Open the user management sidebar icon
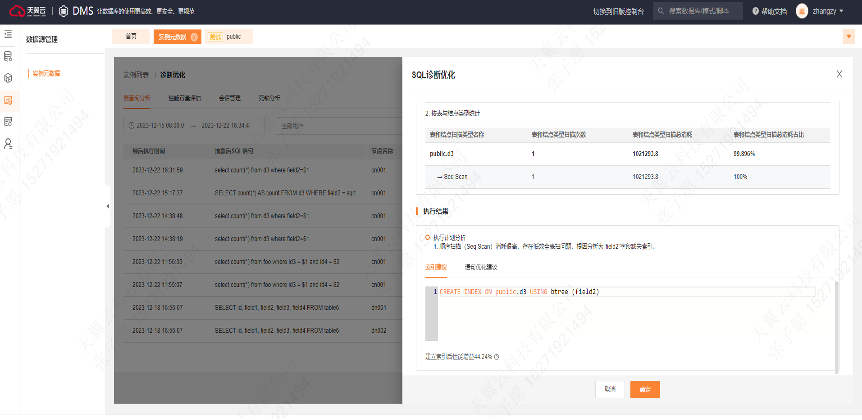 (x=8, y=143)
